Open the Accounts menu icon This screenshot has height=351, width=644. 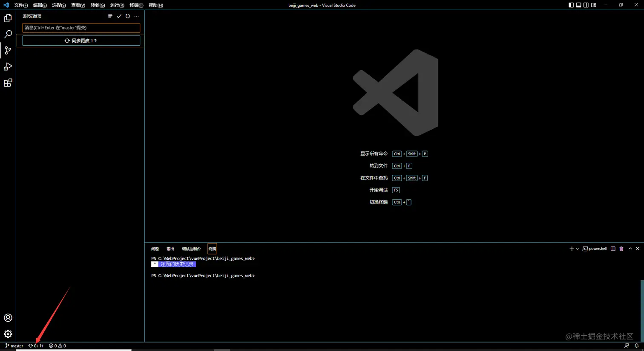tap(8, 318)
